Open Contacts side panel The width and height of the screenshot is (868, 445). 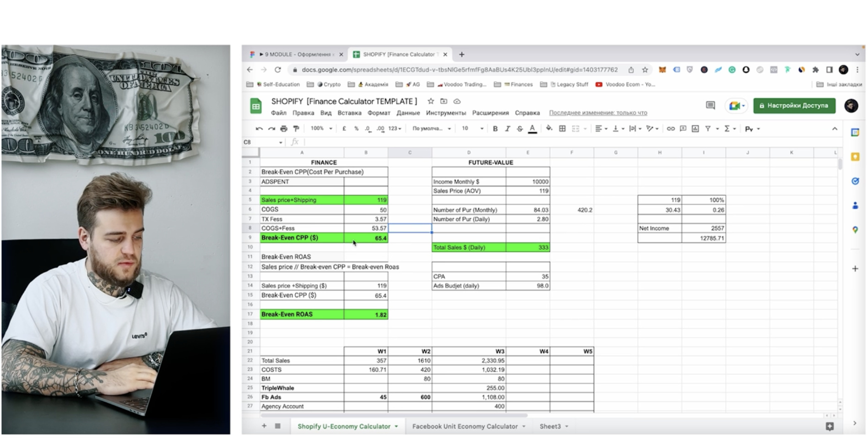855,206
